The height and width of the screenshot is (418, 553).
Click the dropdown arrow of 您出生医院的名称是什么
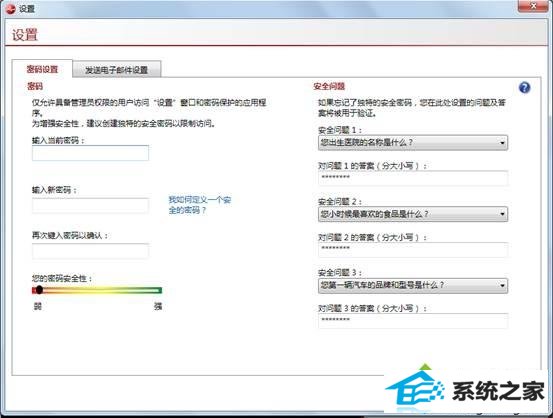tap(502, 143)
